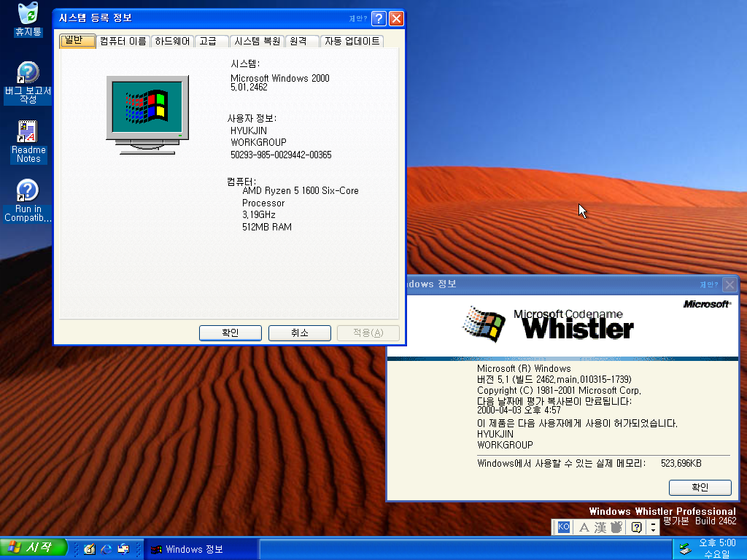Click the Whistler Windows flag logo
Screen dimensions: 747x560
(484, 324)
